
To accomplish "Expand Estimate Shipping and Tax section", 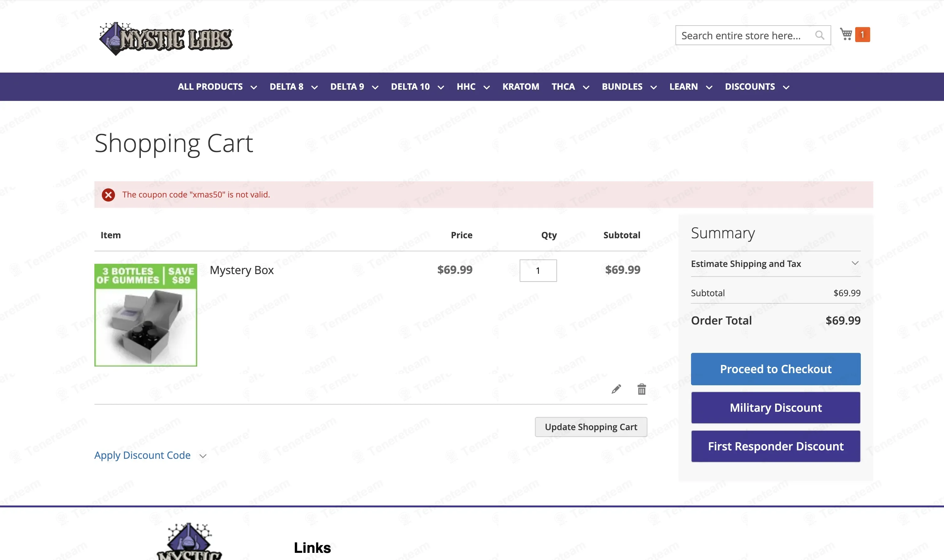I will coord(776,264).
